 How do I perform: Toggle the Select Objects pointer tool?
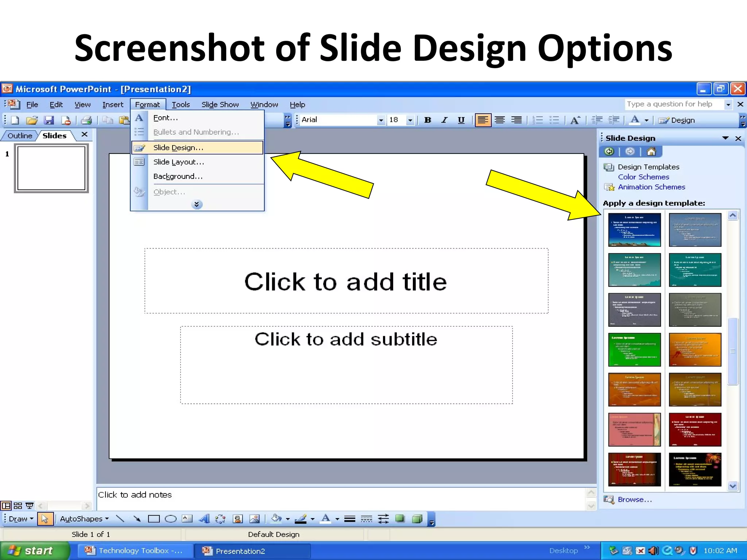pyautogui.click(x=45, y=518)
